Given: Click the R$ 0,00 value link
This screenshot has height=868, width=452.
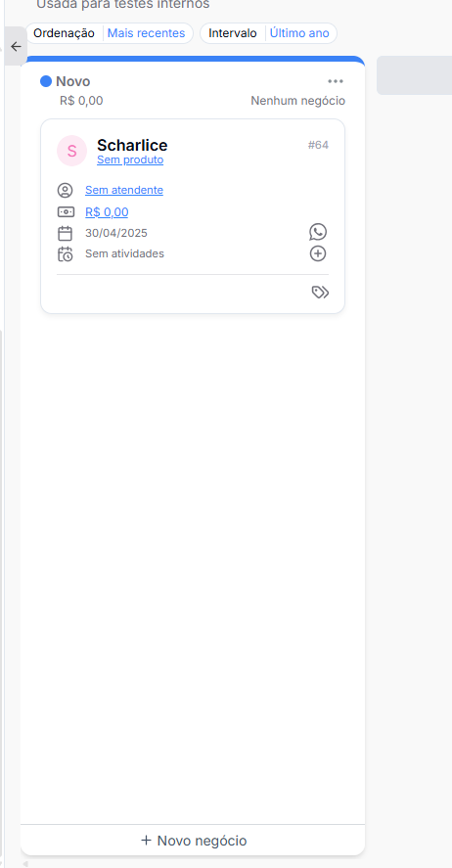Looking at the screenshot, I should (x=107, y=212).
